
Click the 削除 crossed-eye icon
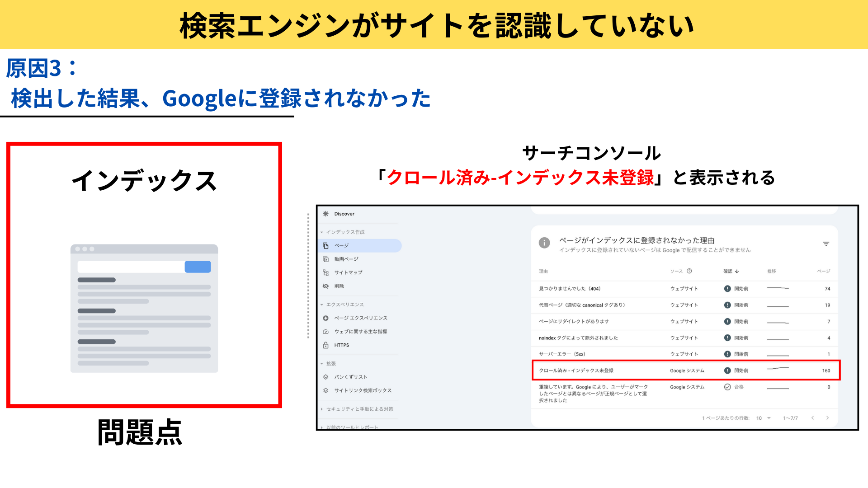coord(325,286)
